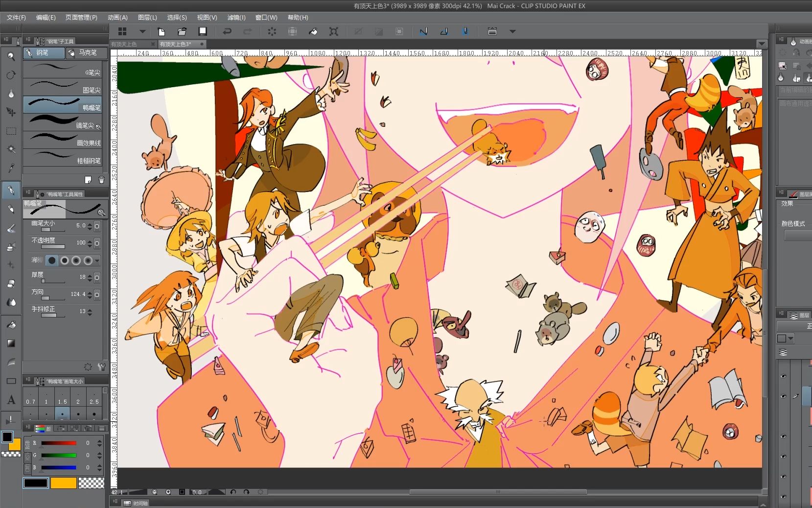Select the 圆笔尖 pen sub tool
Viewport: 812px width, 508px height.
point(63,87)
